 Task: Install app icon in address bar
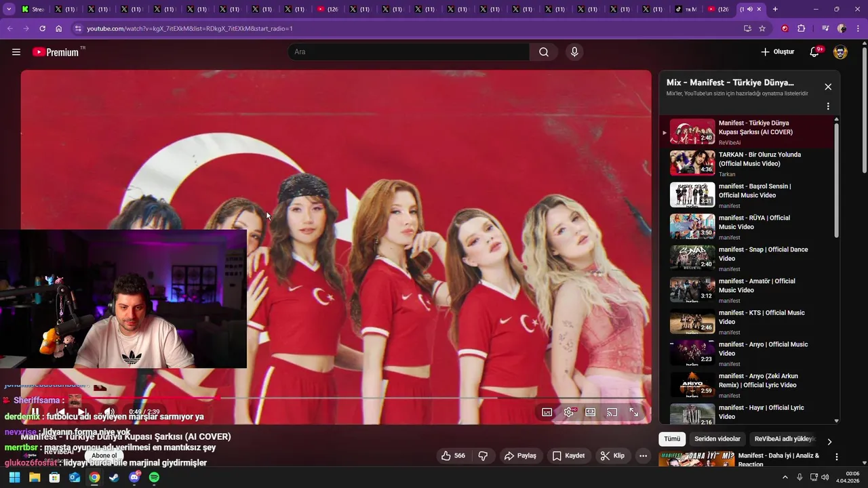(x=747, y=28)
